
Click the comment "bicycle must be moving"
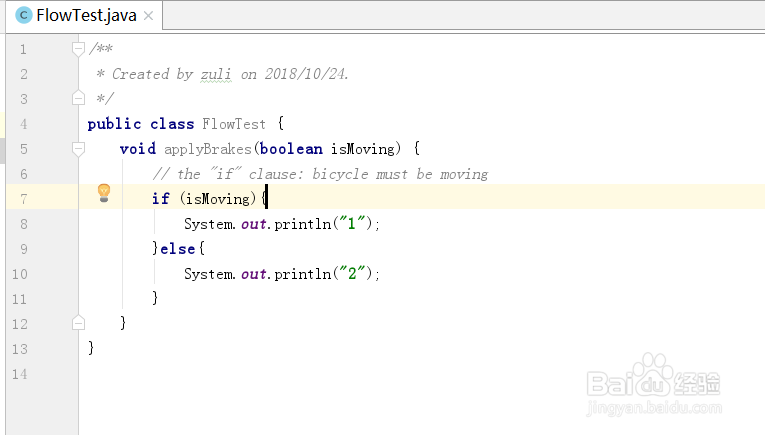coord(400,174)
